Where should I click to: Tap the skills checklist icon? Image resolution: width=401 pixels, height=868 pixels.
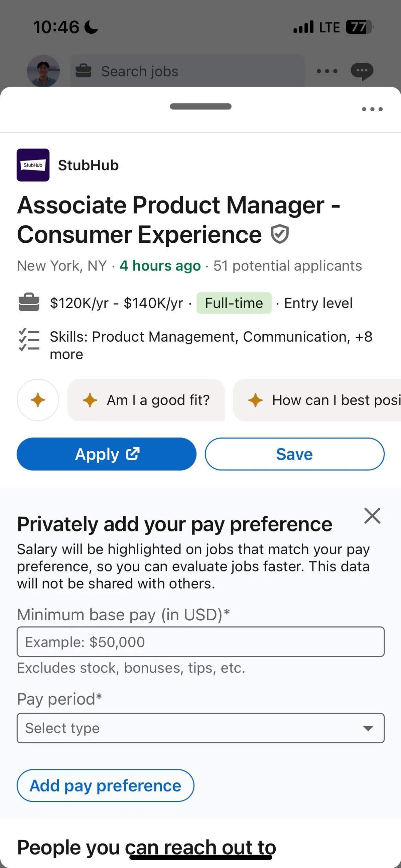(29, 340)
